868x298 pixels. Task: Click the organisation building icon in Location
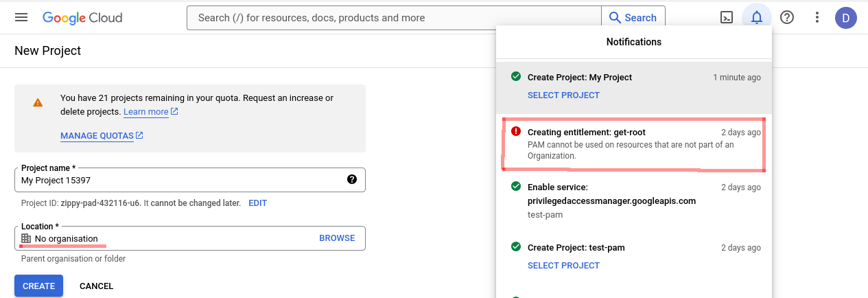(x=26, y=238)
